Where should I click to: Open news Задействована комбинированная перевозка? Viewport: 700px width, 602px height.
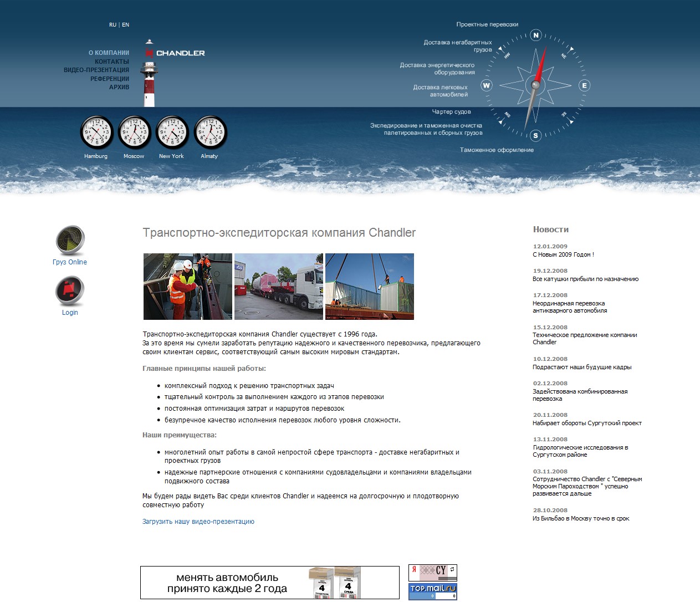point(580,395)
